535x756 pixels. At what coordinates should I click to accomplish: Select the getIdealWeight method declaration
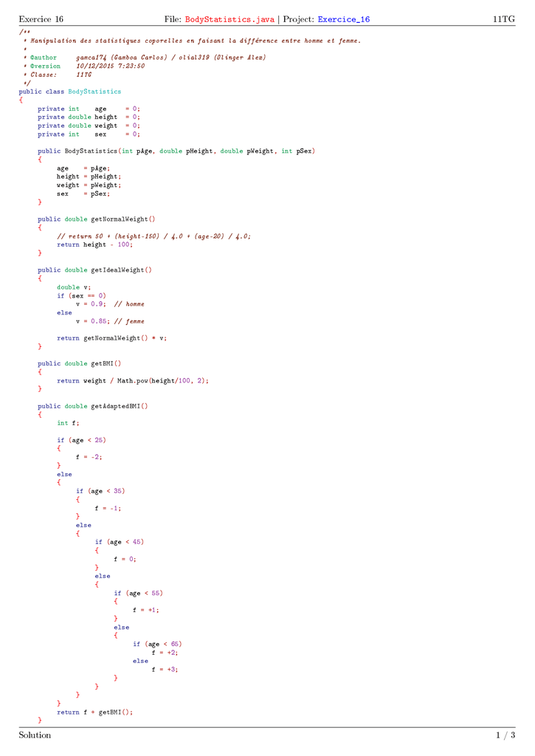(94, 270)
